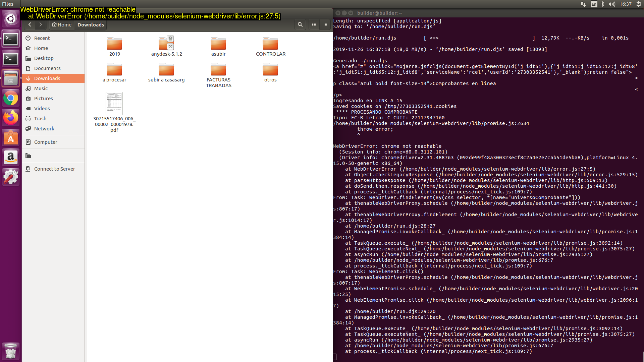
Task: Open the asubir folder
Action: pos(218,47)
